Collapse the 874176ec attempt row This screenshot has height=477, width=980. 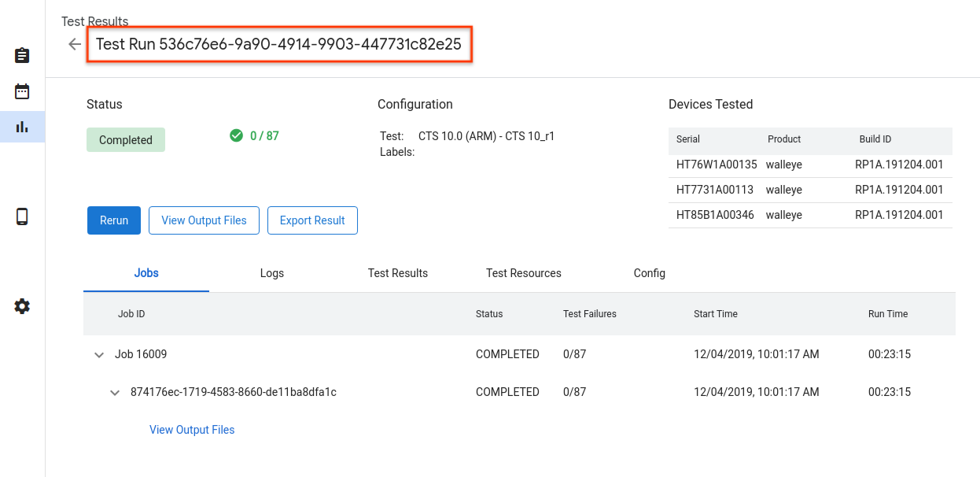[x=115, y=393]
